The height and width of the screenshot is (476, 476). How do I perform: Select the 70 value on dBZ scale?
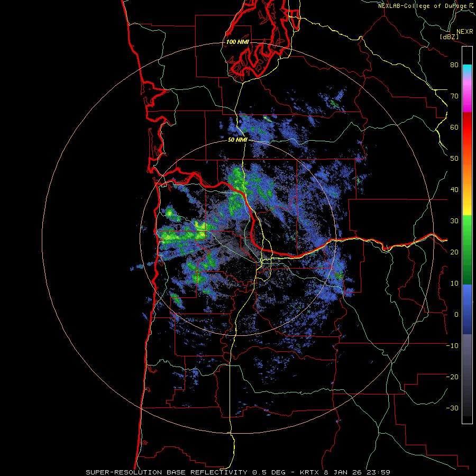454,96
